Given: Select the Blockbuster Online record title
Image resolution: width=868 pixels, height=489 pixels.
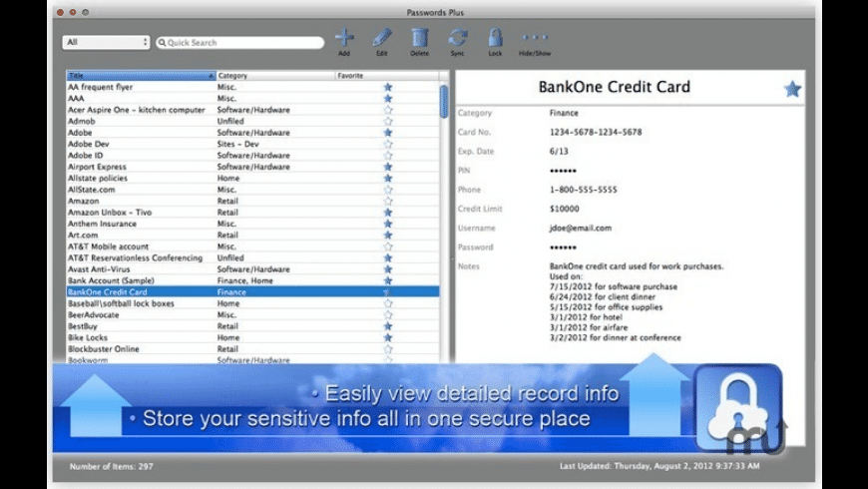Looking at the screenshot, I should tap(104, 349).
